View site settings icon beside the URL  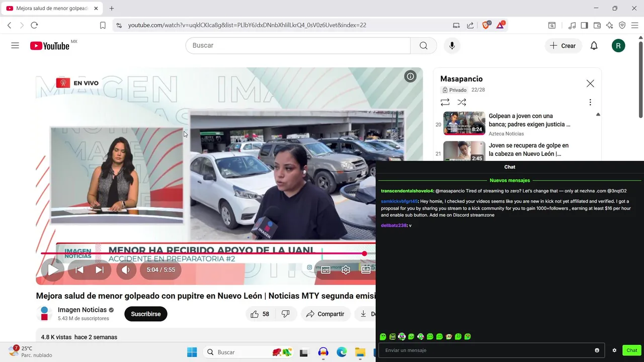(118, 25)
